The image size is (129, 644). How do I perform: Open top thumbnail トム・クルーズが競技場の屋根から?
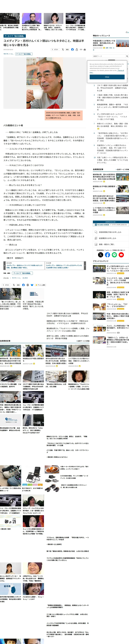click(75, 18)
